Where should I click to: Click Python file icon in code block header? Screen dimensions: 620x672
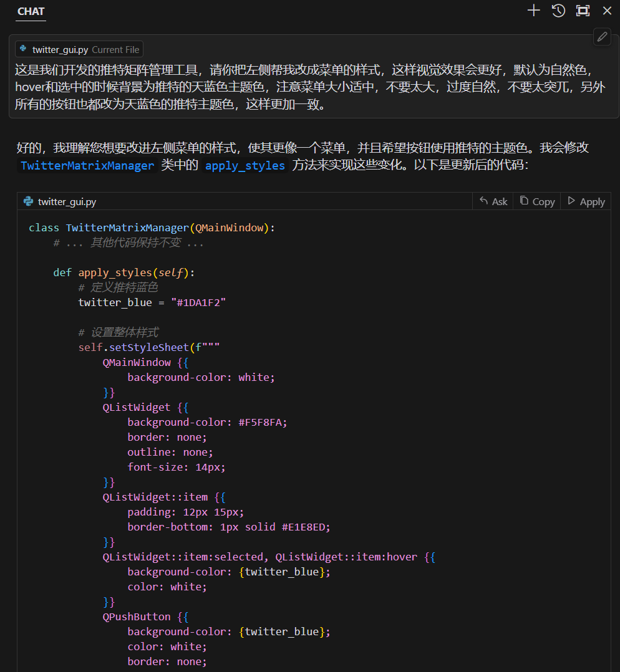tap(28, 201)
